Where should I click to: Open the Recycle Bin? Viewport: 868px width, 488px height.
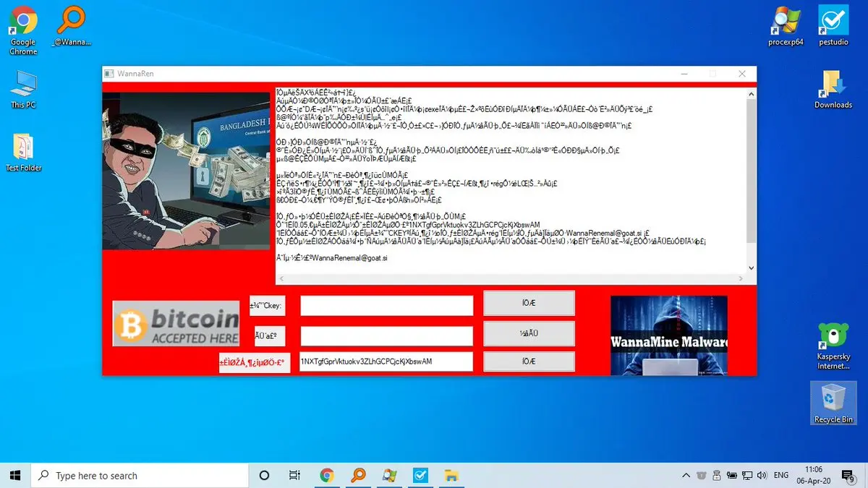(833, 403)
